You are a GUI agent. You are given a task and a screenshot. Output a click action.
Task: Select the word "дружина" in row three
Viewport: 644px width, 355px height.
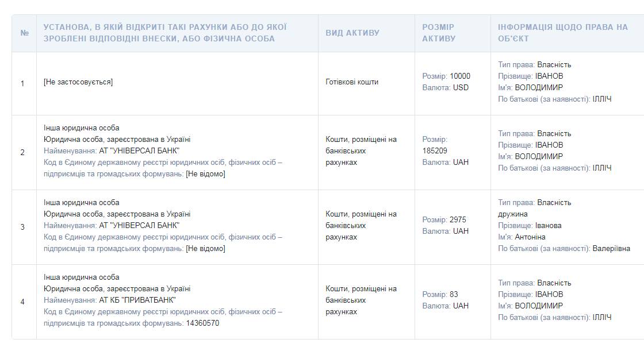pos(513,214)
